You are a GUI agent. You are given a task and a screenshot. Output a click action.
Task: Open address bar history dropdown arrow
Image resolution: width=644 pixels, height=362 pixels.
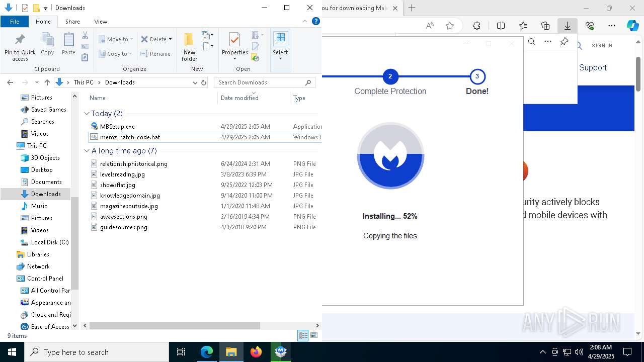coord(195,82)
